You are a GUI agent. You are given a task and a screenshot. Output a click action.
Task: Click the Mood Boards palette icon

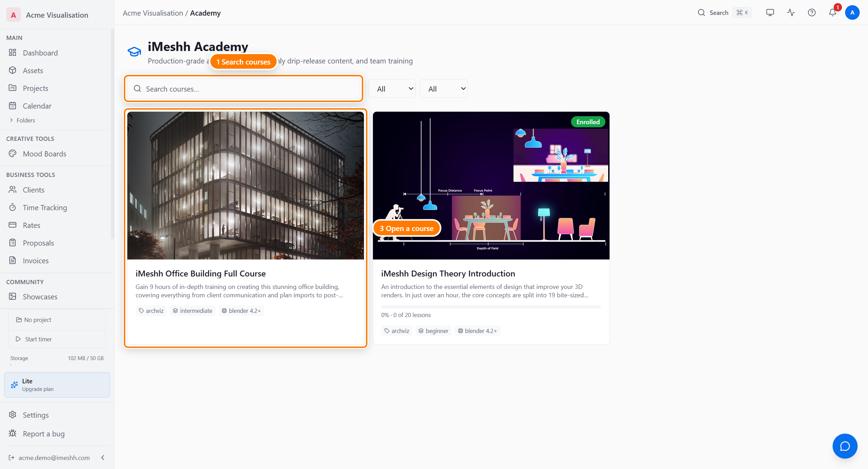(x=12, y=154)
